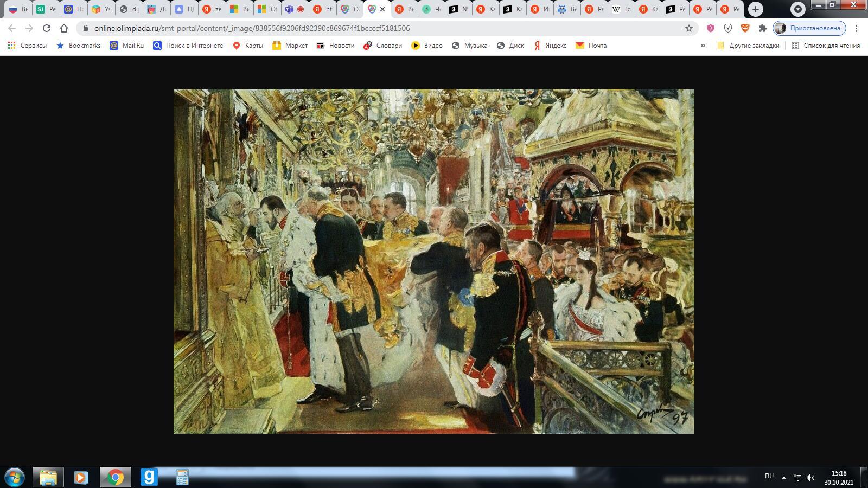Reload the current page
868x488 pixels.
[47, 28]
